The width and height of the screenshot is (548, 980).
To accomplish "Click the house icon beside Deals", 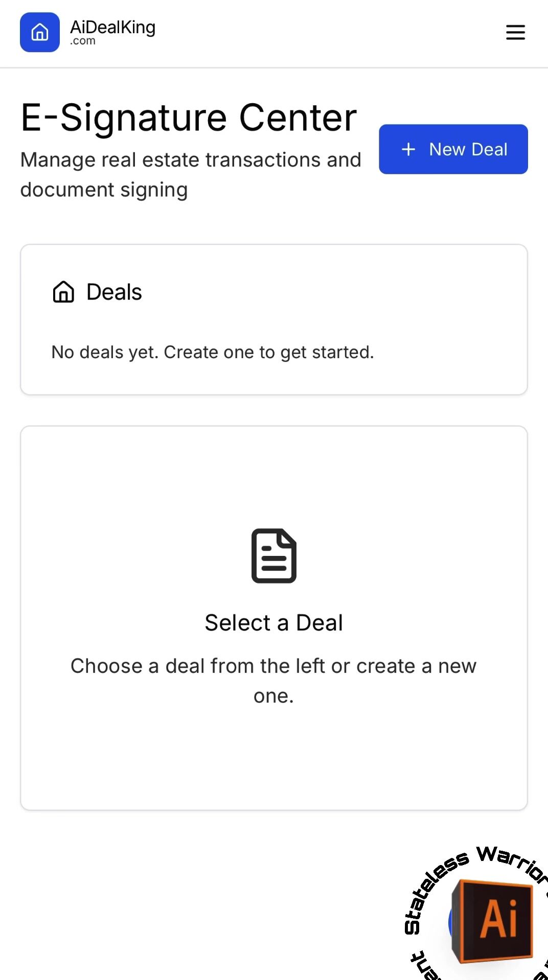I will click(x=63, y=292).
